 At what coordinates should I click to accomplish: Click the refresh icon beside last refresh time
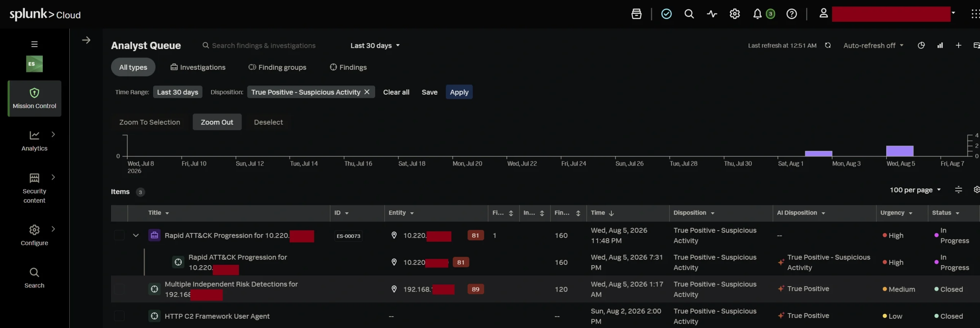tap(828, 45)
